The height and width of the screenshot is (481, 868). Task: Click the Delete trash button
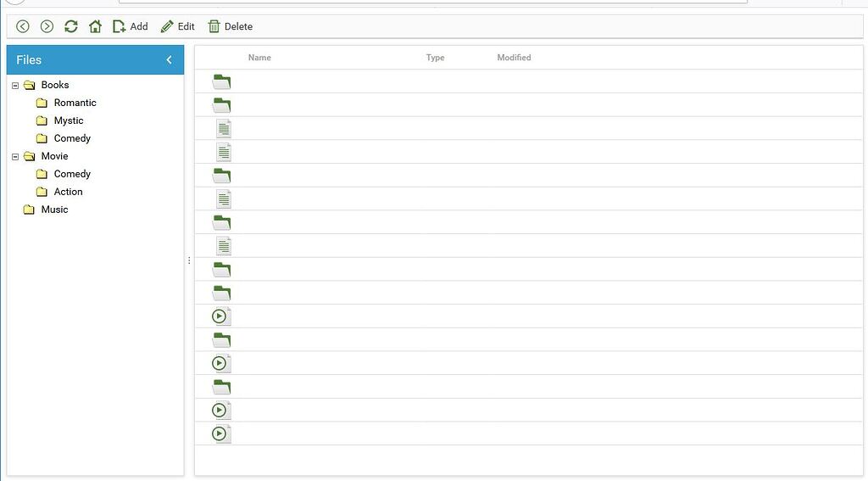pos(231,26)
